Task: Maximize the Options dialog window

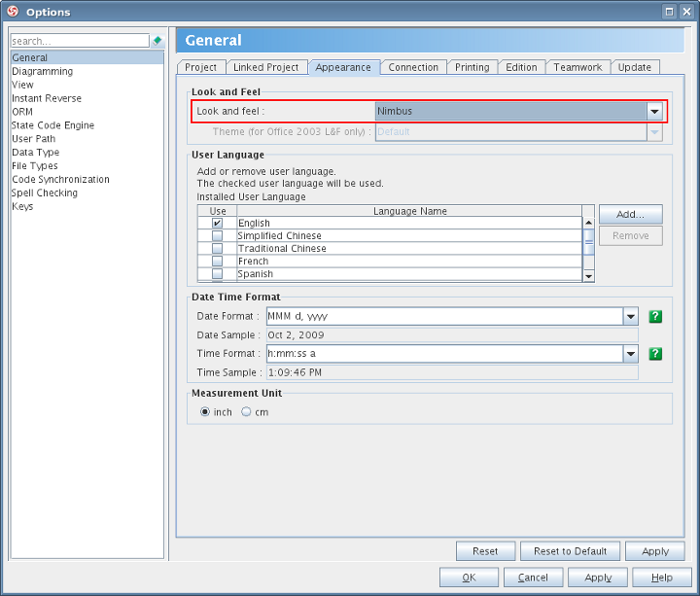Action: (x=669, y=12)
